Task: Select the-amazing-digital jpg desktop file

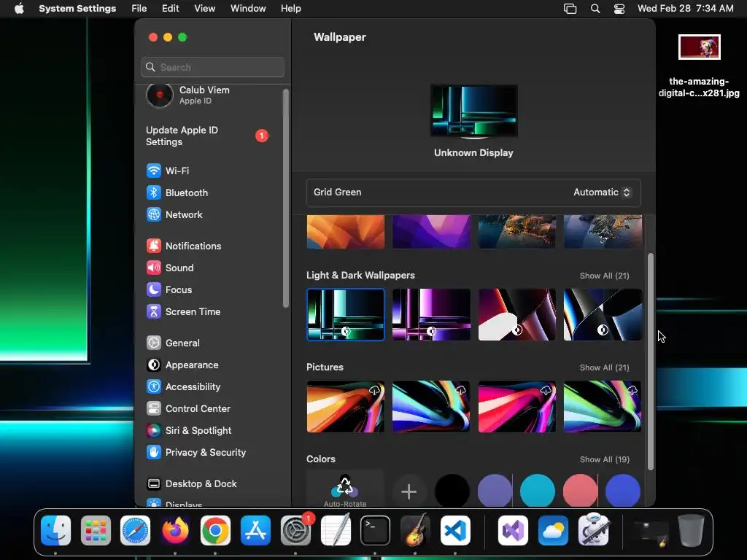Action: click(699, 66)
